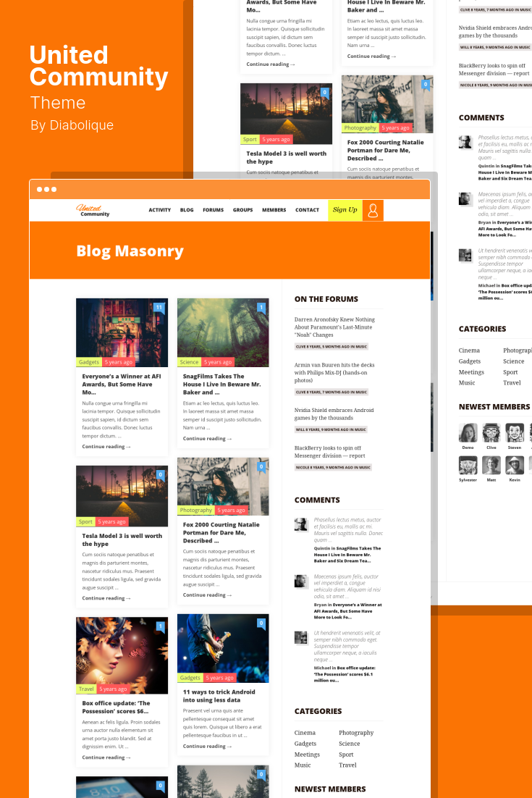
Task: Open Sylvester member avatar in background page
Action: (x=468, y=465)
